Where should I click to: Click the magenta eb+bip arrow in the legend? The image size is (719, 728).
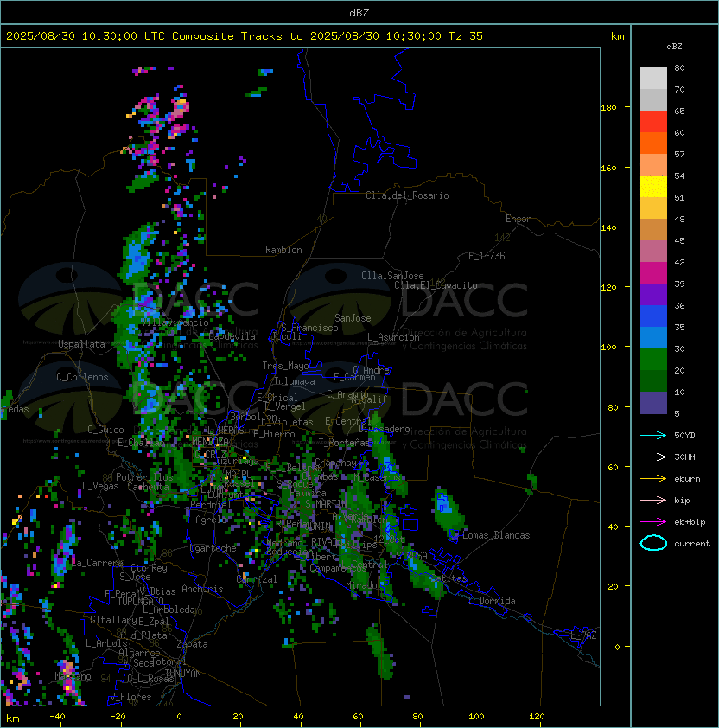[x=653, y=522]
